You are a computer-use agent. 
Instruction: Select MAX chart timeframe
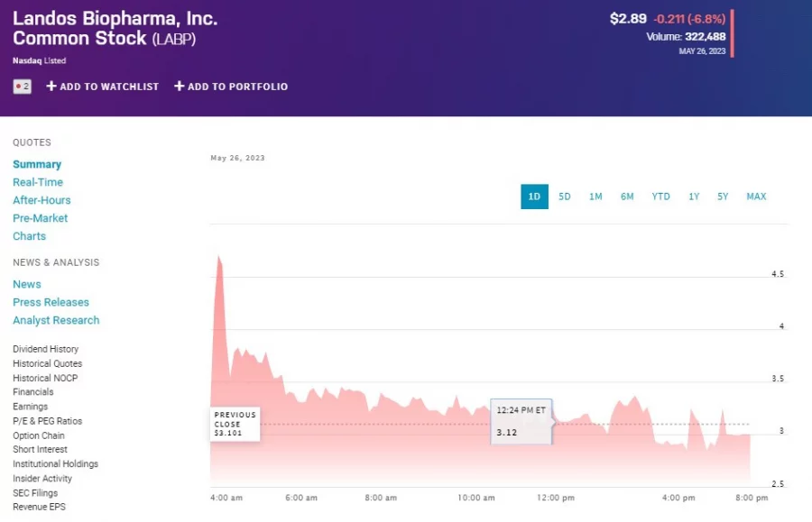pyautogui.click(x=756, y=197)
